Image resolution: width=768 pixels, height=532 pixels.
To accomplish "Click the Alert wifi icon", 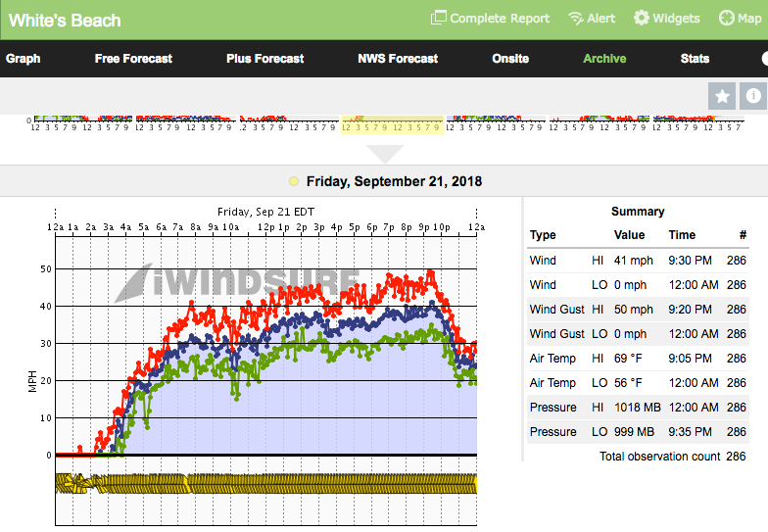I will 576,19.
